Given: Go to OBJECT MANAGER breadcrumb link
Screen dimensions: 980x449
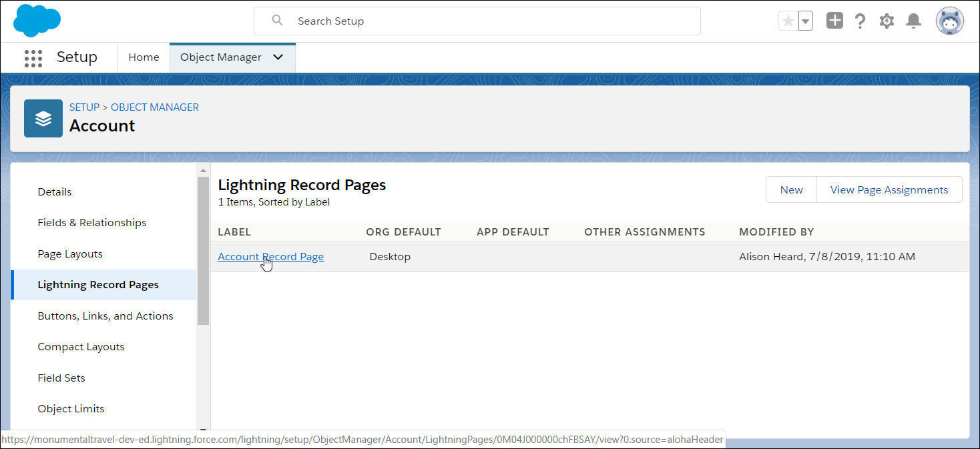Looking at the screenshot, I should [155, 107].
